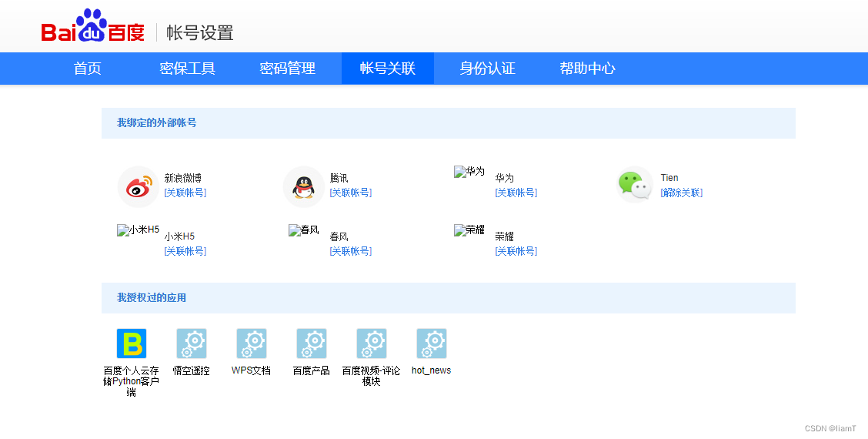The height and width of the screenshot is (439, 868).
Task: Open the 帮助中心 tab
Action: click(587, 69)
